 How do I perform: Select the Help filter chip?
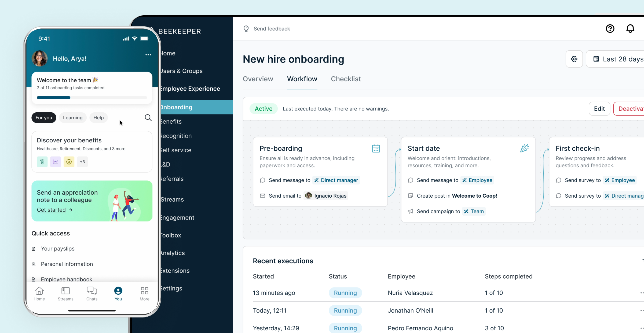[98, 118]
